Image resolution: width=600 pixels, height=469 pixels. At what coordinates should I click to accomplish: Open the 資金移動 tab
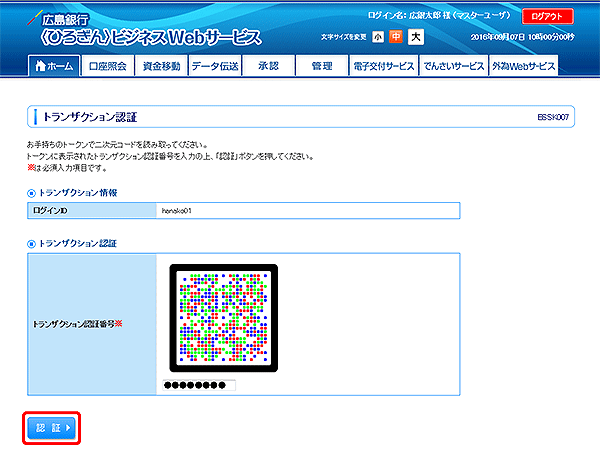161,66
